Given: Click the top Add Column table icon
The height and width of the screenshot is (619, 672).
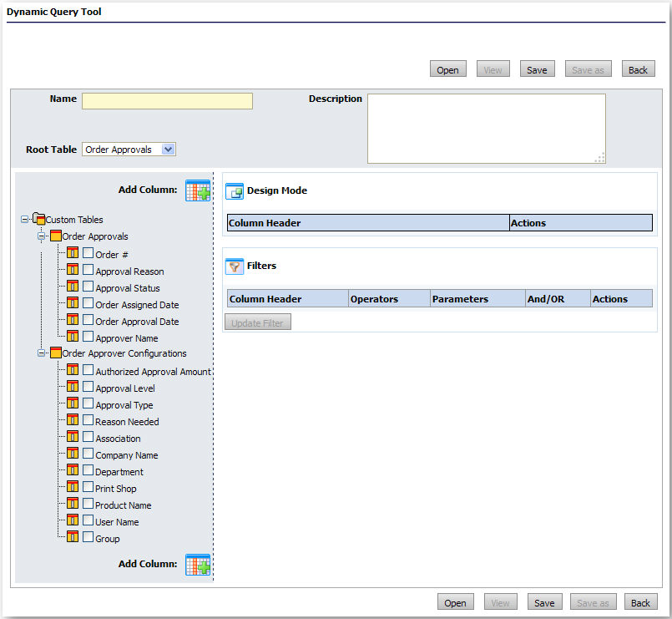Looking at the screenshot, I should pos(198,190).
